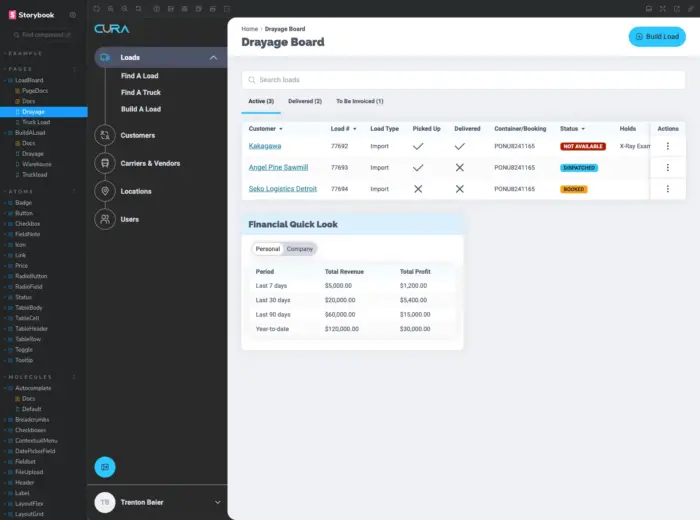Zoom out the Storybook canvas
The width and height of the screenshot is (700, 520).
coord(125,8)
